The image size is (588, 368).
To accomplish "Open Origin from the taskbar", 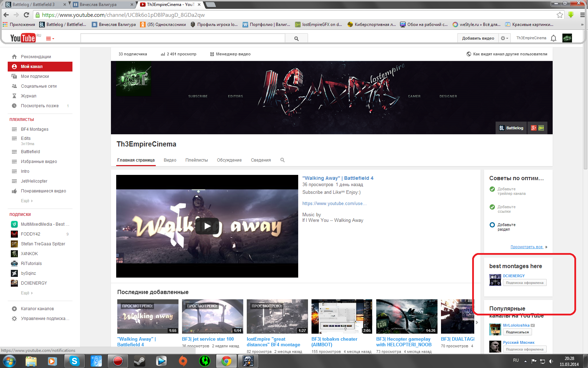I will (183, 361).
